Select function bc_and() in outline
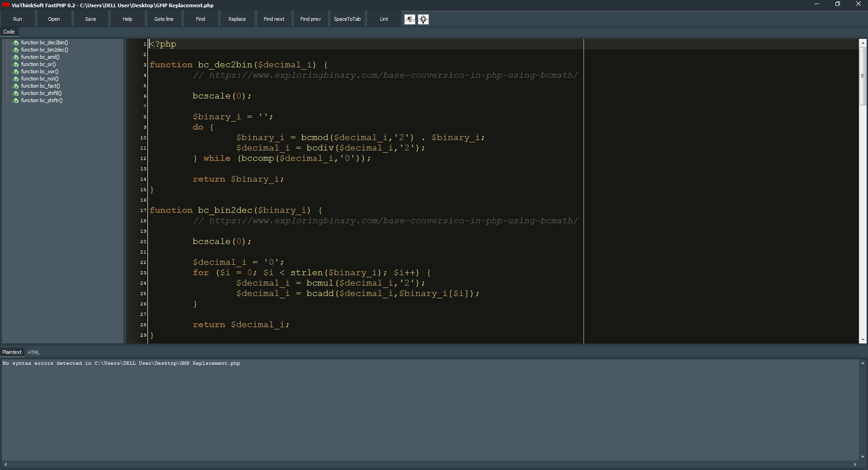This screenshot has width=868, height=470. pyautogui.click(x=40, y=57)
